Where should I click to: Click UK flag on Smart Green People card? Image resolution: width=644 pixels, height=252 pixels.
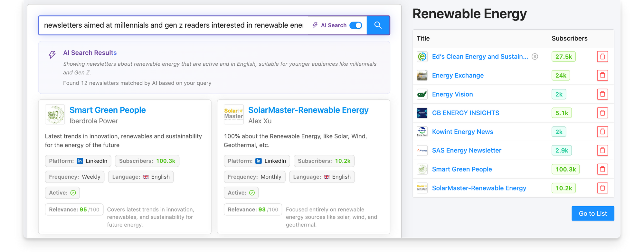point(146,177)
